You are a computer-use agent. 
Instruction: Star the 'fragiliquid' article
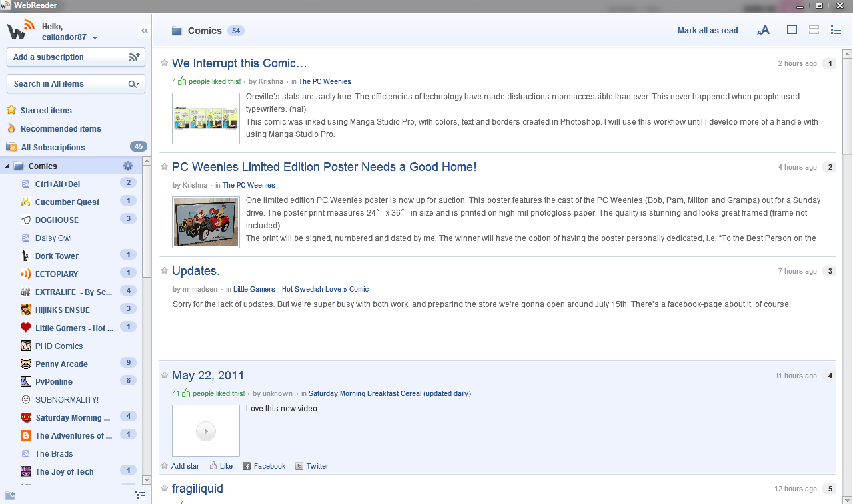165,489
